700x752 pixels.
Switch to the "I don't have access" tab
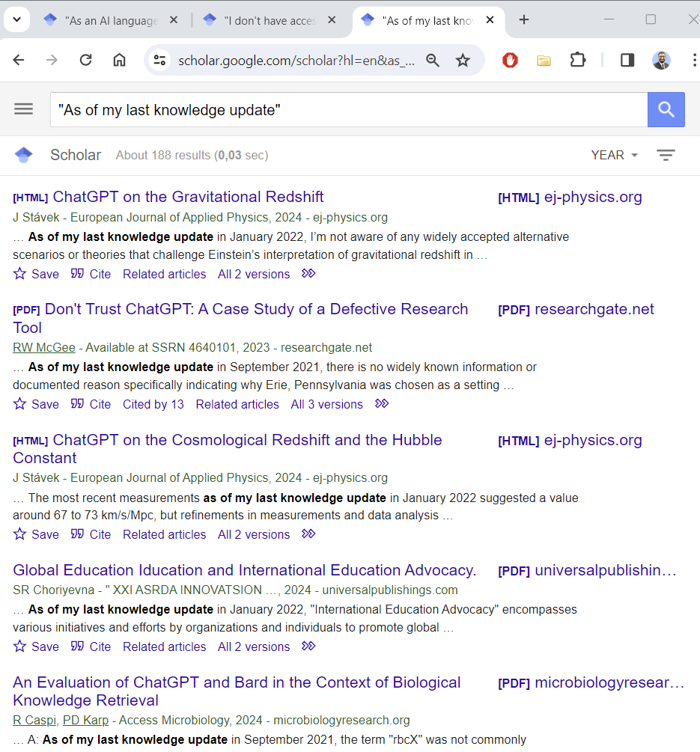tap(270, 21)
